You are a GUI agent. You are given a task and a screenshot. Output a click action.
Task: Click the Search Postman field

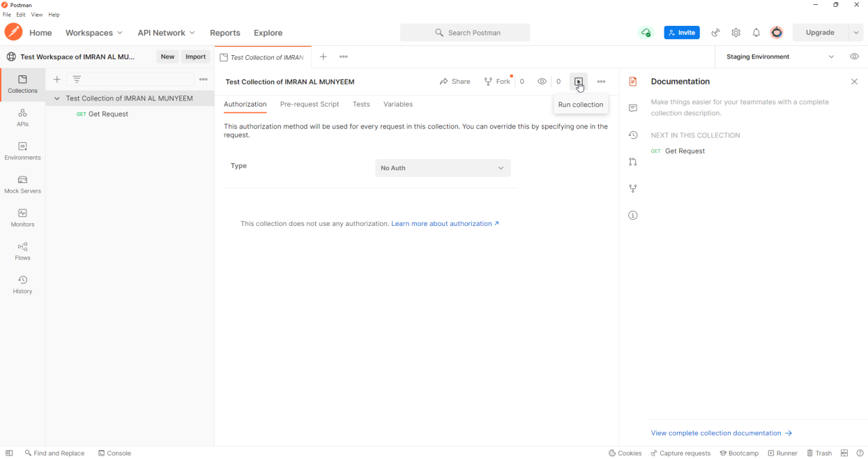[x=465, y=33]
